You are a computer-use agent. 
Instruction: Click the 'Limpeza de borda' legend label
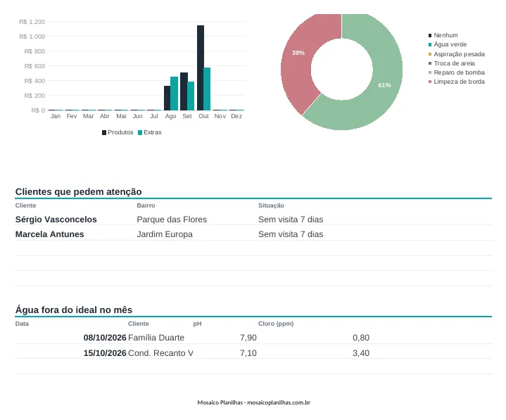[460, 82]
